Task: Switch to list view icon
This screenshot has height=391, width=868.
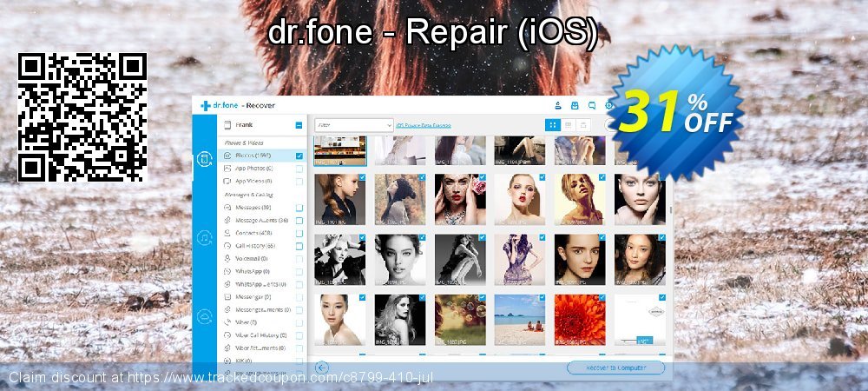Action: coord(568,125)
